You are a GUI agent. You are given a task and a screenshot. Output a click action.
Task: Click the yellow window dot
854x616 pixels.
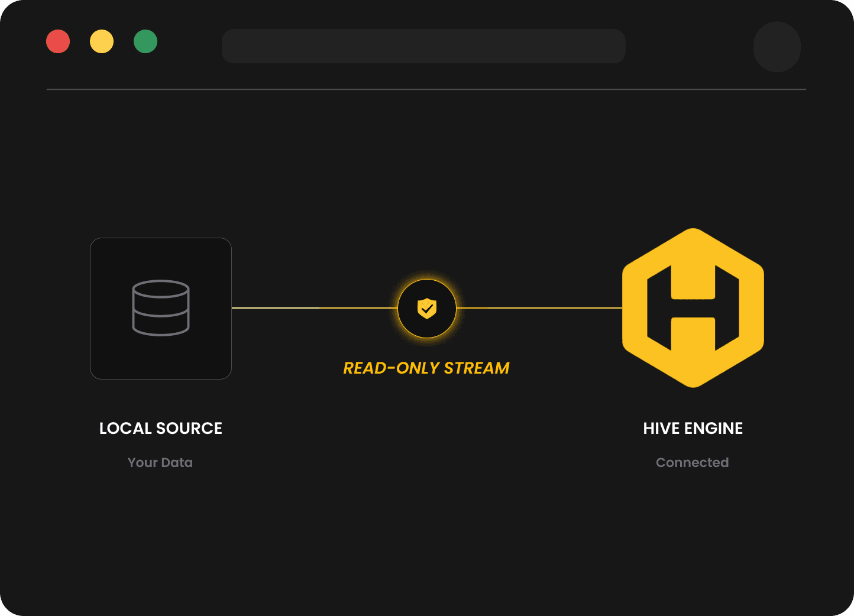tap(102, 41)
